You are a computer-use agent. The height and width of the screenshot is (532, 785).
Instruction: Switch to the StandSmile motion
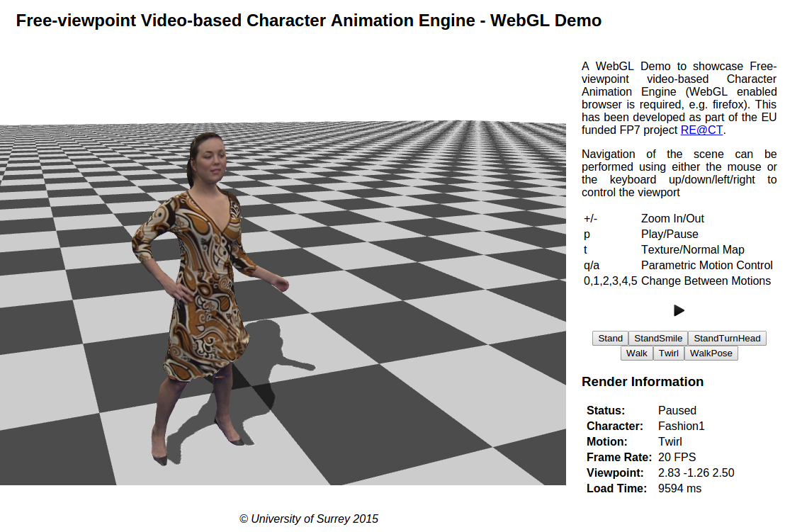(658, 339)
